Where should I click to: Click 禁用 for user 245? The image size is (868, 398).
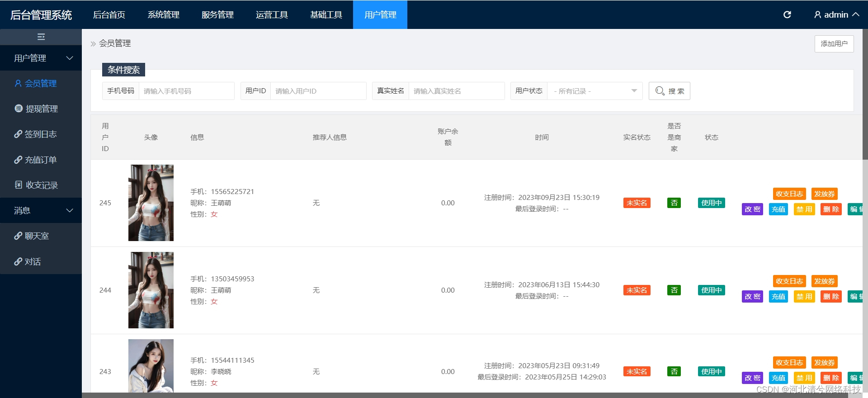804,209
